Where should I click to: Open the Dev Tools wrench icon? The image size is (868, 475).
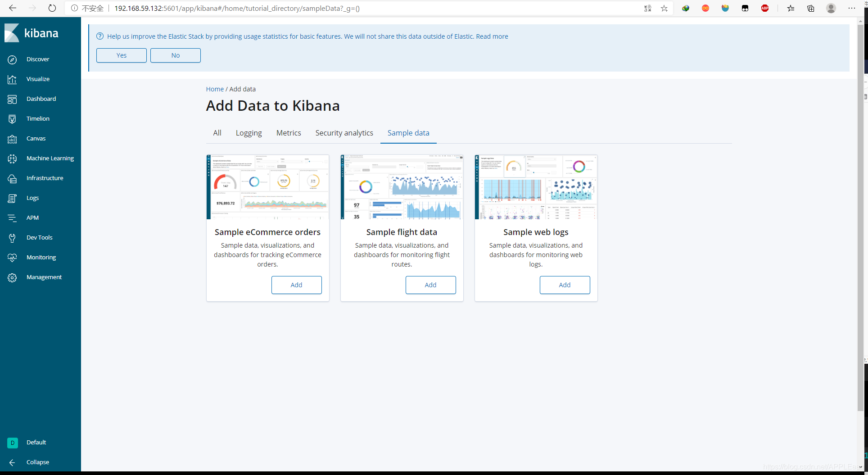12,238
